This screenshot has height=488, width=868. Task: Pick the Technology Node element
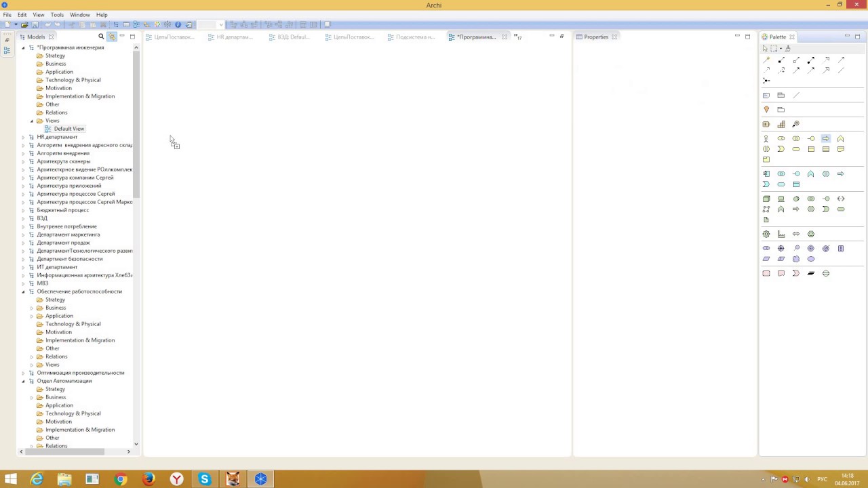tap(766, 199)
